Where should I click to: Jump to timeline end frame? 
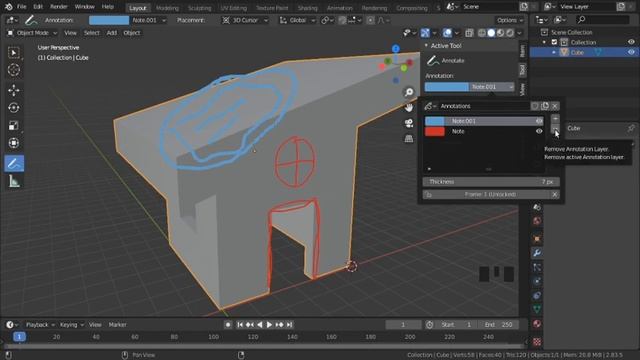289,324
